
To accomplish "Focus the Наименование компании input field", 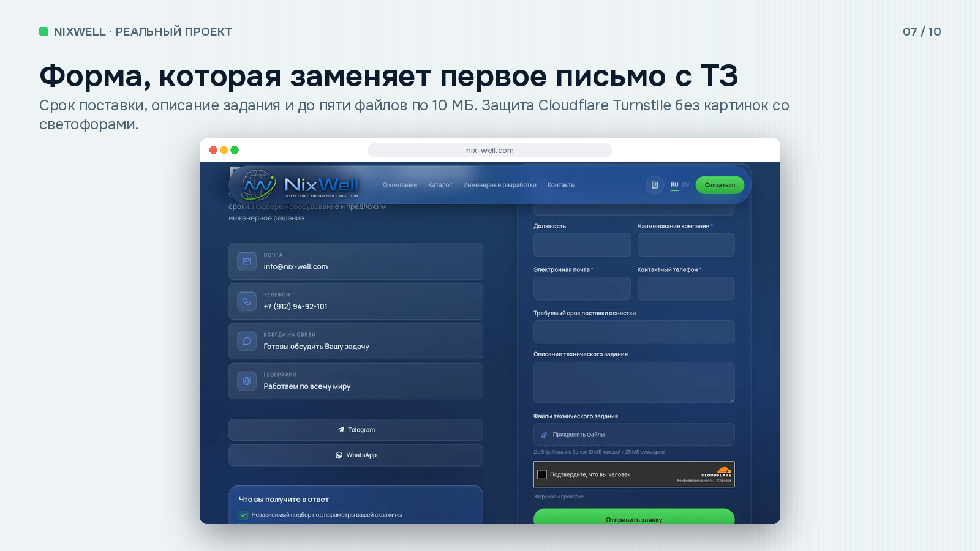I will click(x=686, y=245).
